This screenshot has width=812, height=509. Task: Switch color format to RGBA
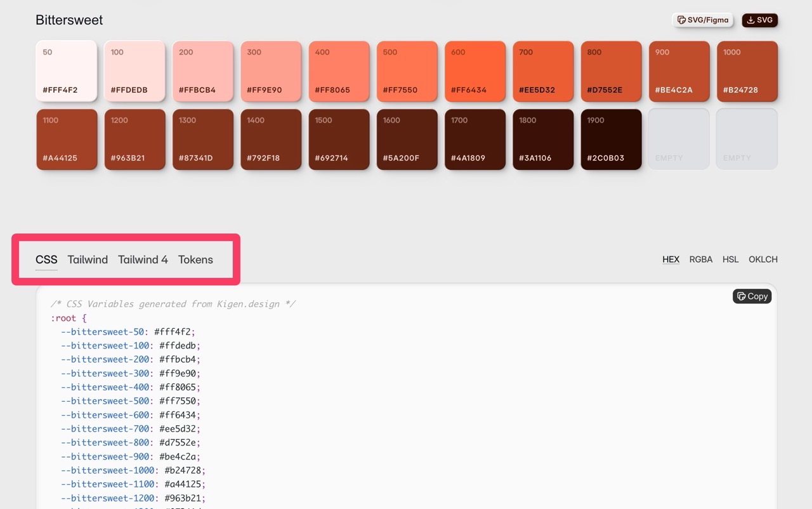(700, 260)
